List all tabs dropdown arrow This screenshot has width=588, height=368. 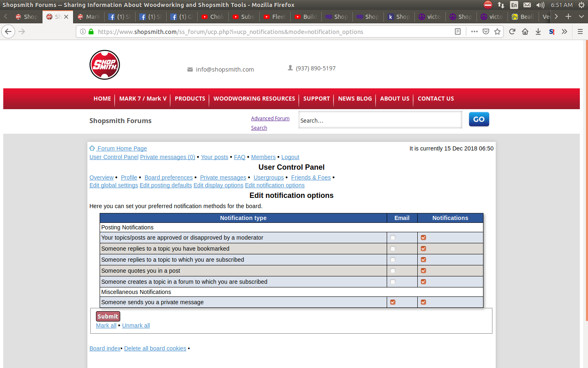[581, 16]
